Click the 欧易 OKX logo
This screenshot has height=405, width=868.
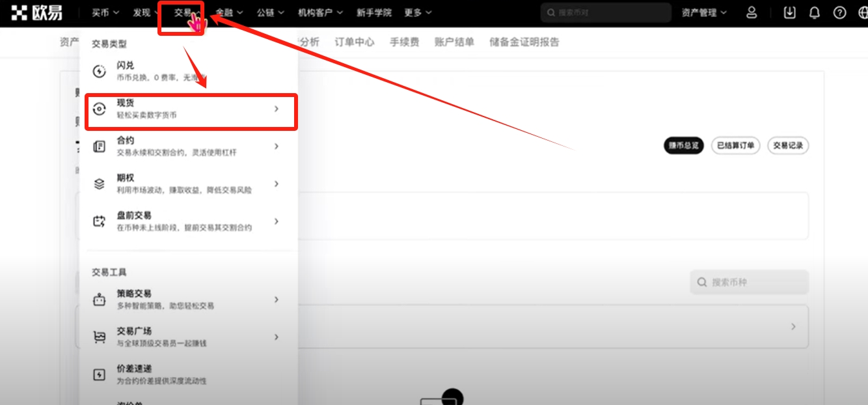[37, 12]
